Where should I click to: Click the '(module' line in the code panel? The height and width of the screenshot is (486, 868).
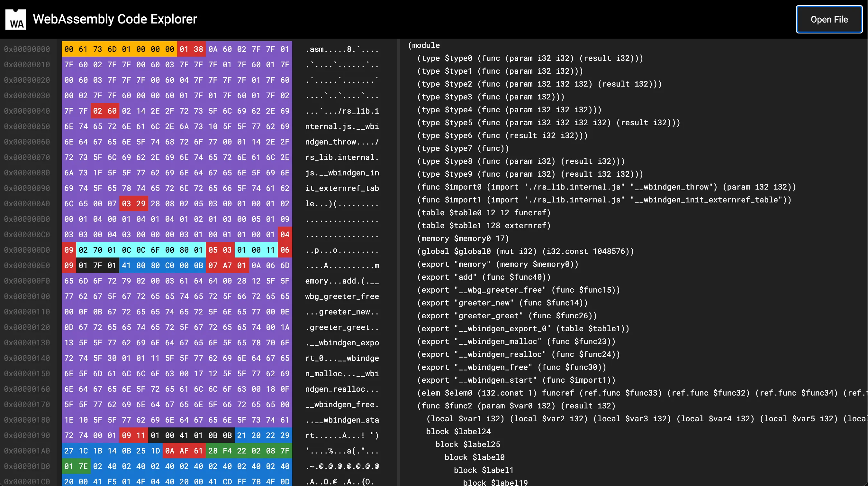click(x=424, y=45)
